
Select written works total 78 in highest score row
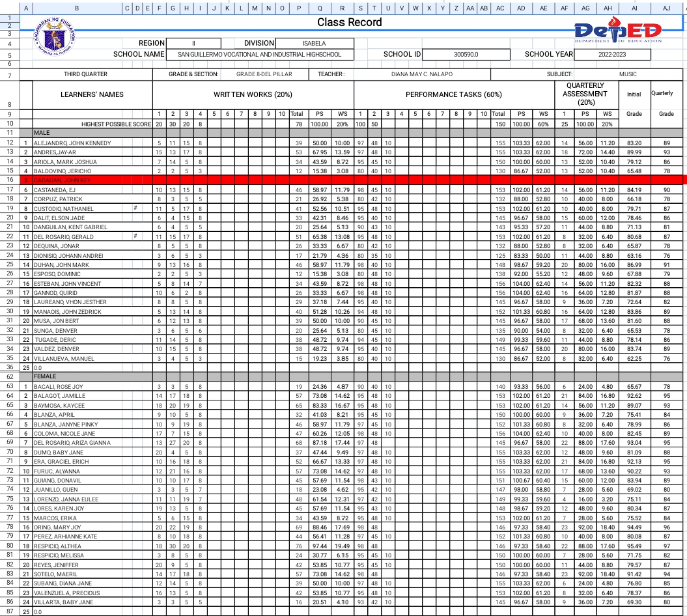pyautogui.click(x=299, y=124)
